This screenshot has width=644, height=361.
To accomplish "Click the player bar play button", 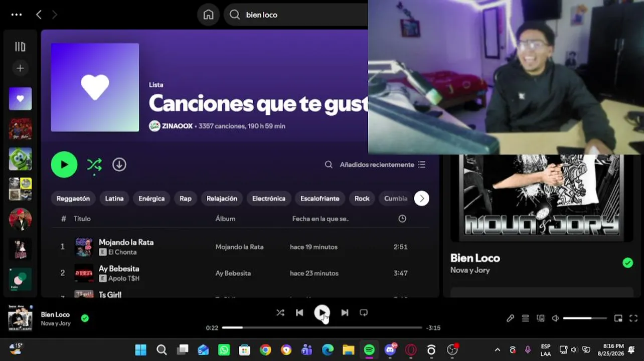I will [x=322, y=313].
